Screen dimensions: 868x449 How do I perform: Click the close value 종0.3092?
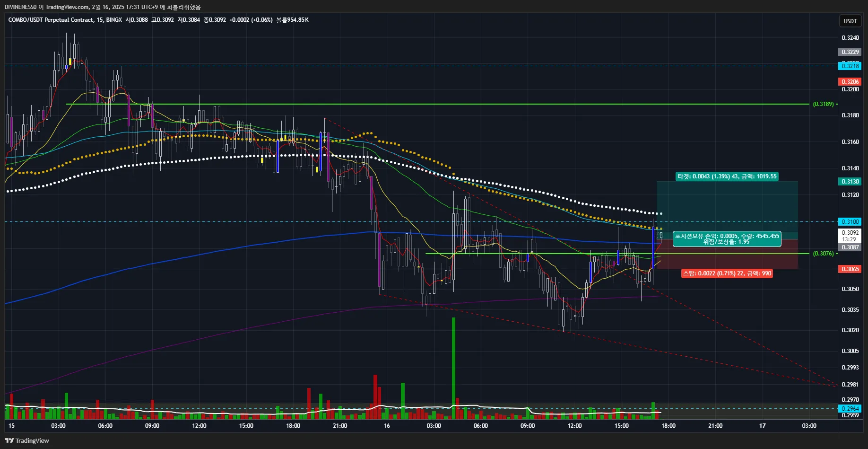pyautogui.click(x=215, y=20)
